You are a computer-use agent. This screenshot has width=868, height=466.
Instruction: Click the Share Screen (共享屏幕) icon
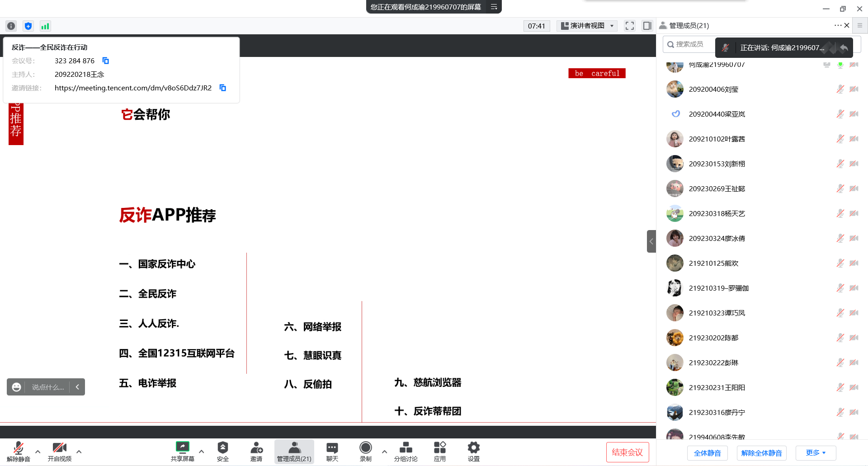click(182, 448)
